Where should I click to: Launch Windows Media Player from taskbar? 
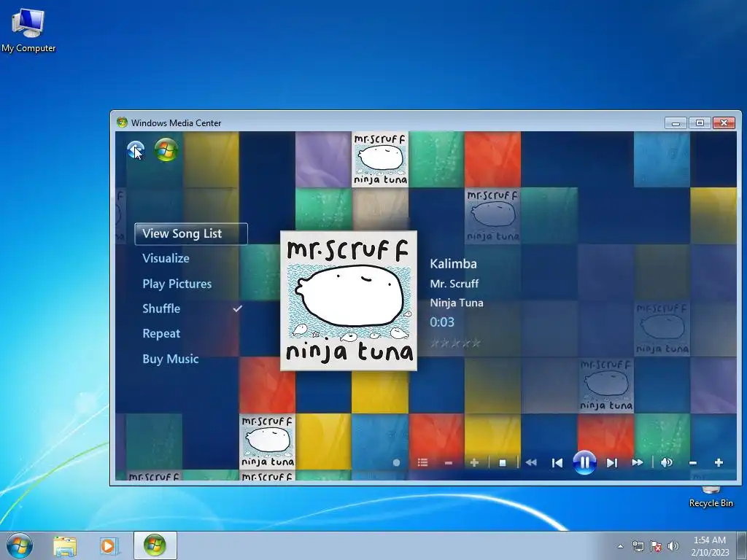pyautogui.click(x=109, y=545)
